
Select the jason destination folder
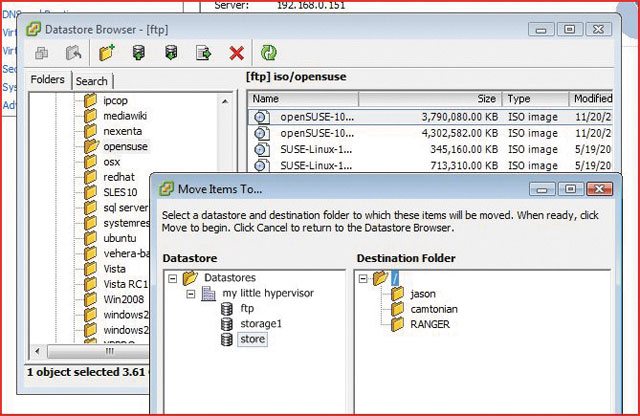click(x=423, y=294)
